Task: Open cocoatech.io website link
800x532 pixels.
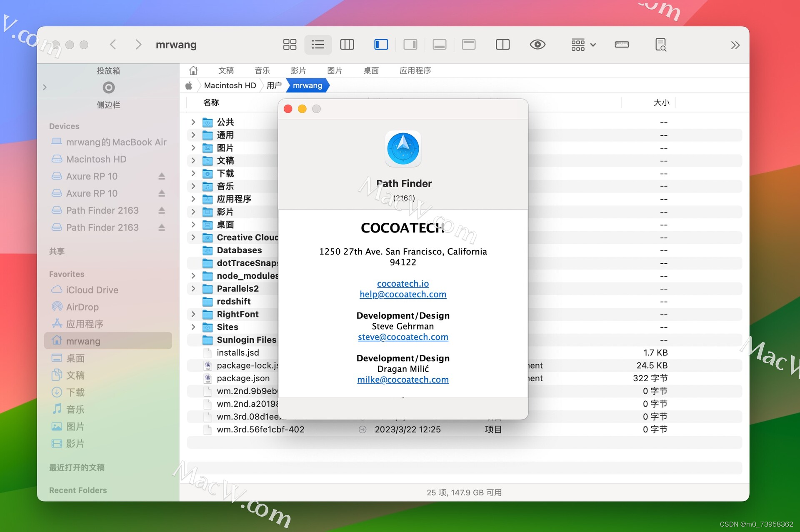Action: tap(402, 282)
